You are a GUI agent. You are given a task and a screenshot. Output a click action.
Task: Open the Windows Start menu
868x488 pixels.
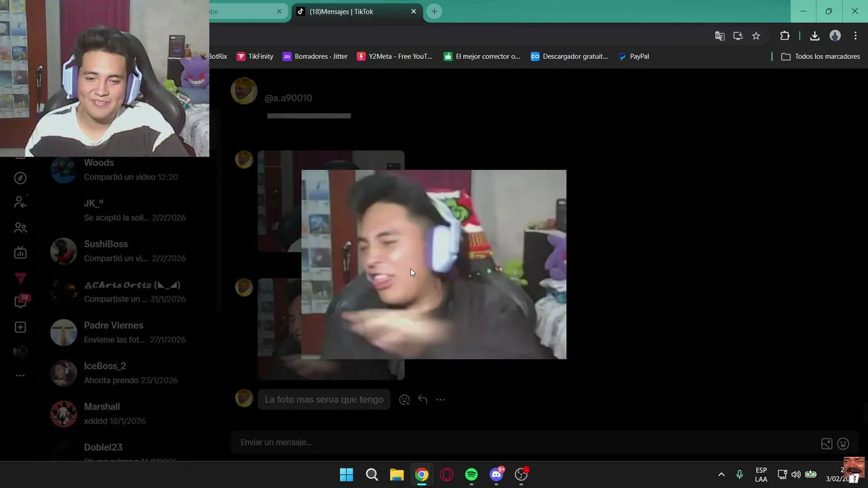pyautogui.click(x=347, y=474)
